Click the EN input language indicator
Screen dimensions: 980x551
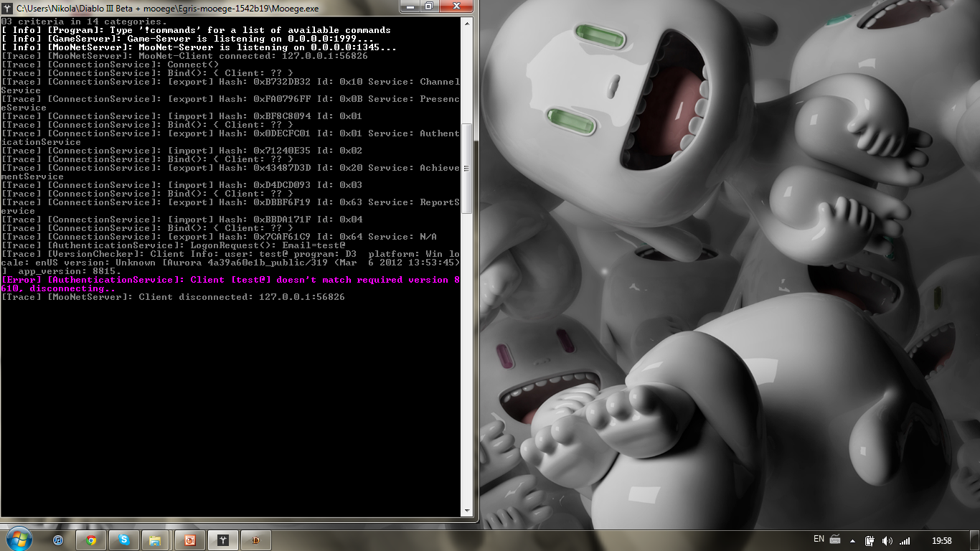[819, 539]
